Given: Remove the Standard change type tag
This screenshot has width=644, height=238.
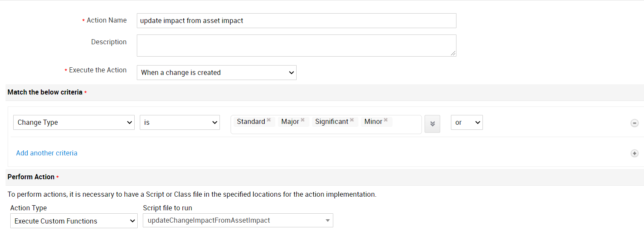Looking at the screenshot, I should click(x=269, y=120).
